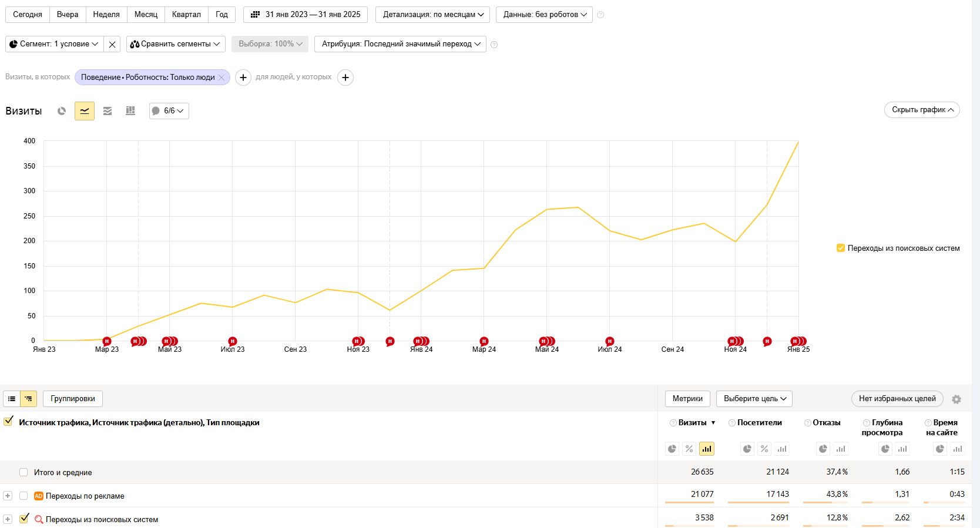The width and height of the screenshot is (980, 528).
Task: Add visit condition with plus icon
Action: click(x=243, y=78)
